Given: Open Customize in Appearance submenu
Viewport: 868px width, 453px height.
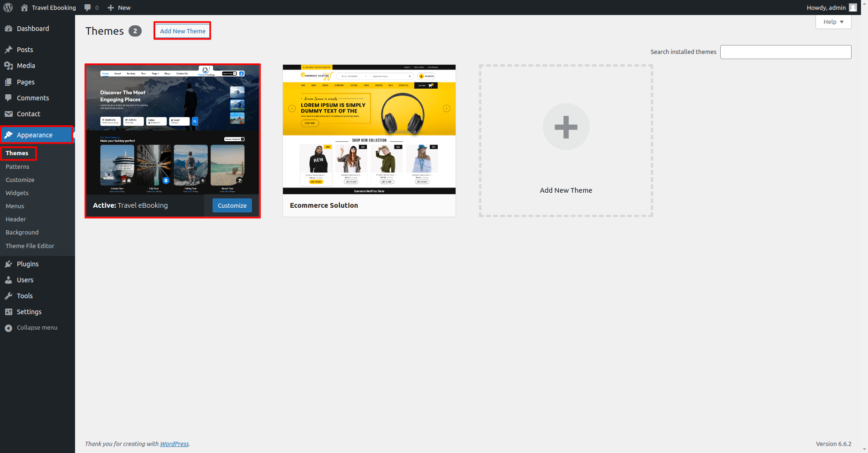Looking at the screenshot, I should (x=20, y=180).
